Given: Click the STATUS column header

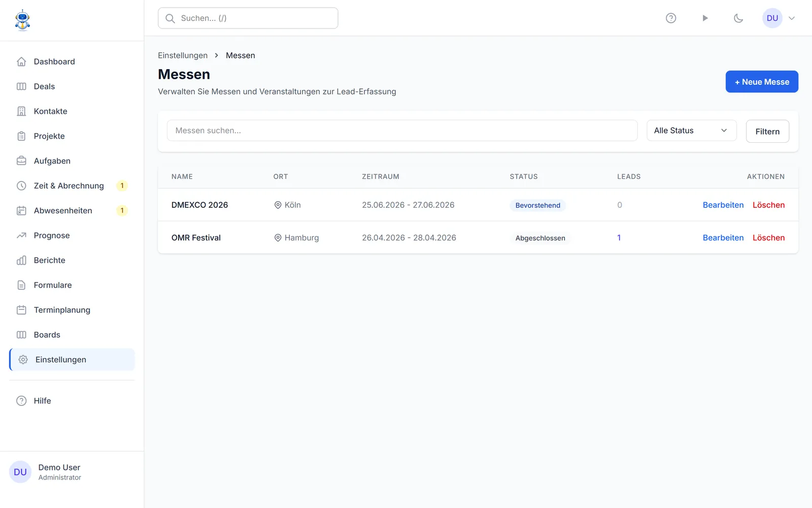Looking at the screenshot, I should [x=524, y=177].
